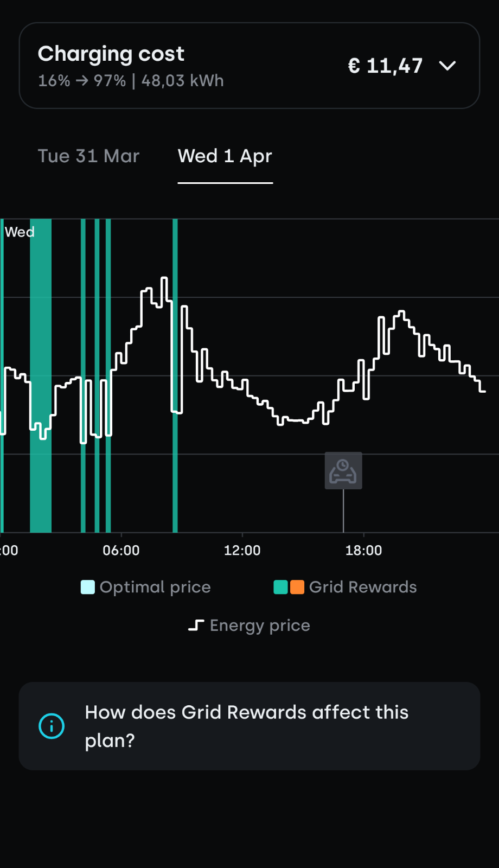Tap the Charging cost heading
Viewport: 499px width, 868px height.
[111, 54]
